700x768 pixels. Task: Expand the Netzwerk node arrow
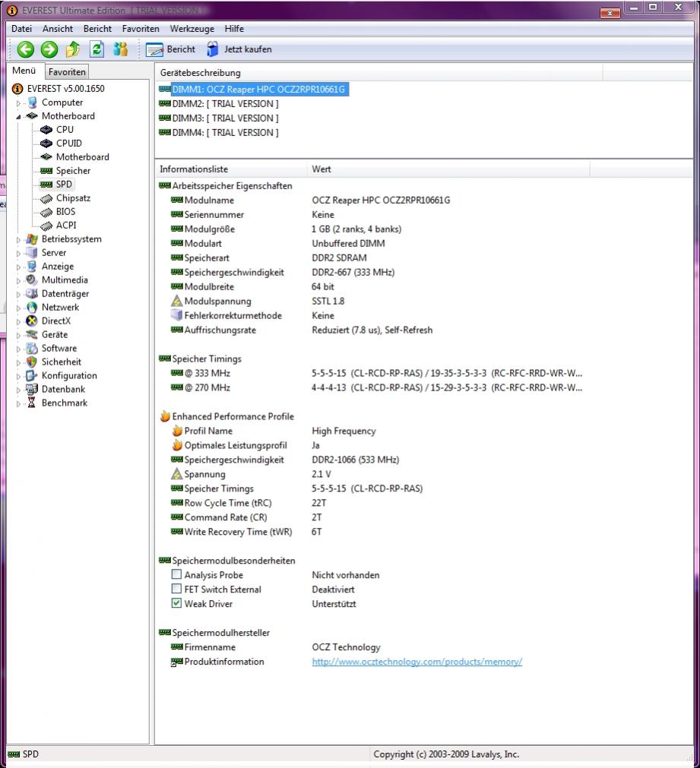19,308
